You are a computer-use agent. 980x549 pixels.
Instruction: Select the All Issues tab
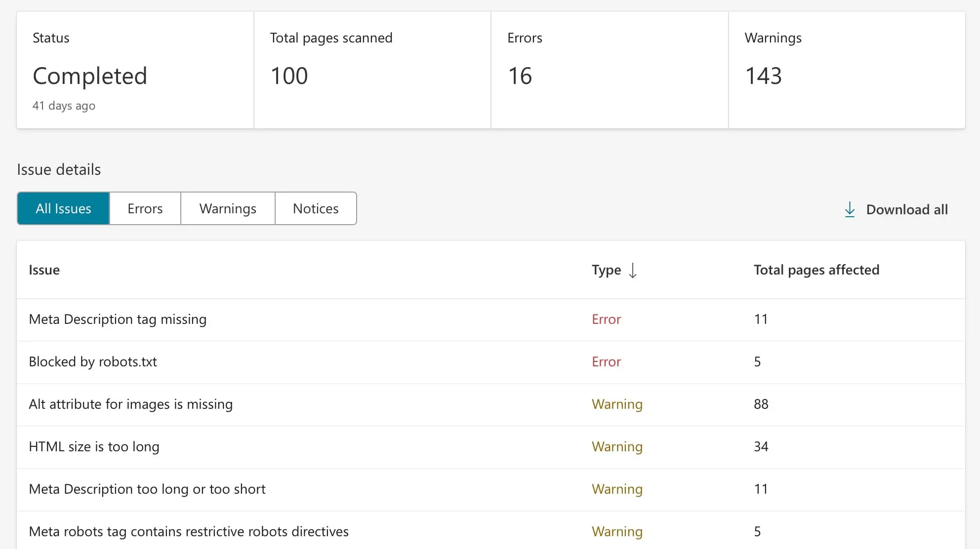(63, 208)
